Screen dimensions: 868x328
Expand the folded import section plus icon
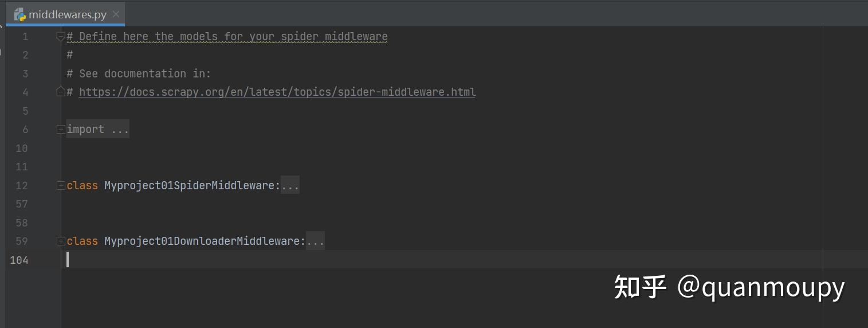pyautogui.click(x=61, y=130)
